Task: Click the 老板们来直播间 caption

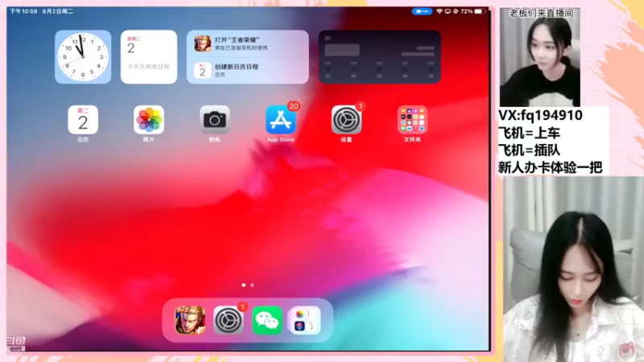Action: click(541, 14)
